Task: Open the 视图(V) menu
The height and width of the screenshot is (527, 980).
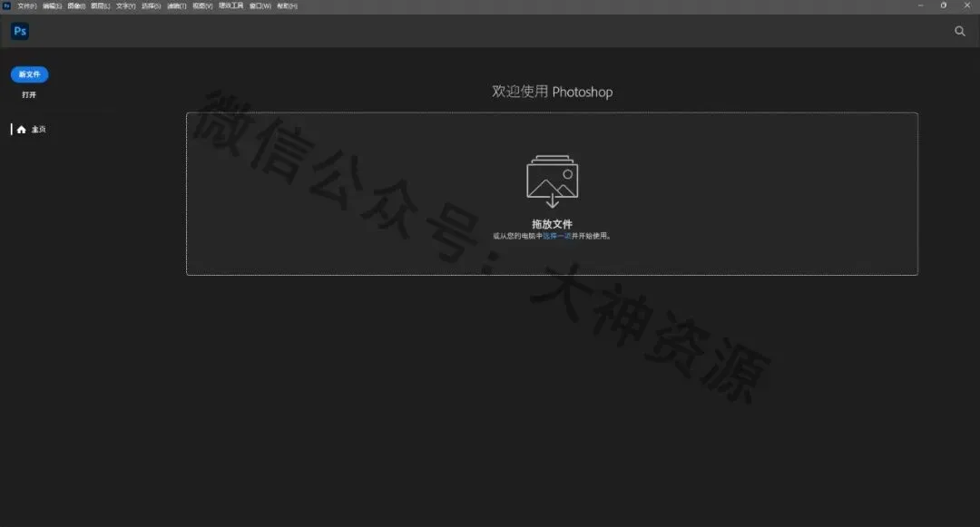Action: (x=202, y=5)
